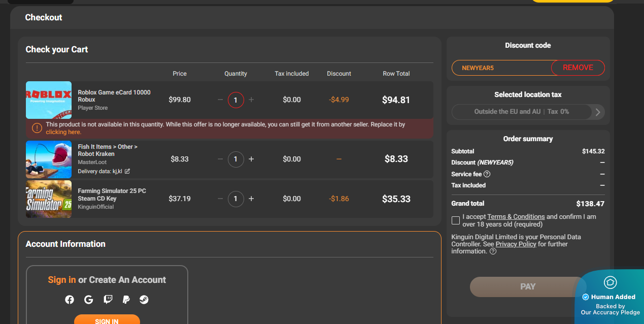
Task: Increase the Robot Kraken quantity
Action: pyautogui.click(x=251, y=159)
